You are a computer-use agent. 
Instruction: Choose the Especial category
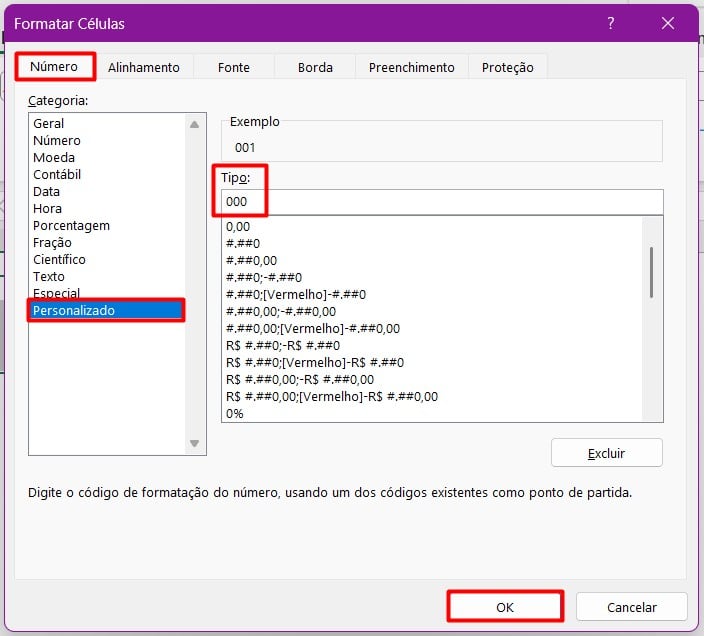[108, 293]
